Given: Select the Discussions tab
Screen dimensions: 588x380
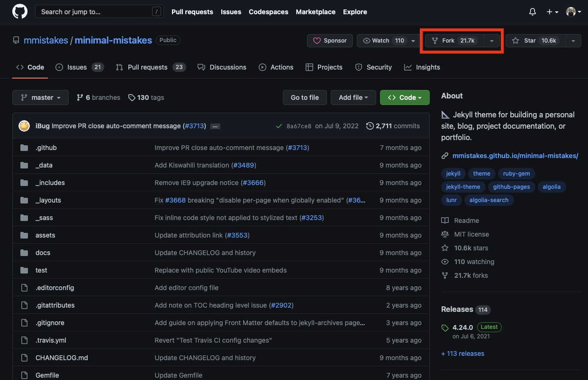Looking at the screenshot, I should 222,67.
